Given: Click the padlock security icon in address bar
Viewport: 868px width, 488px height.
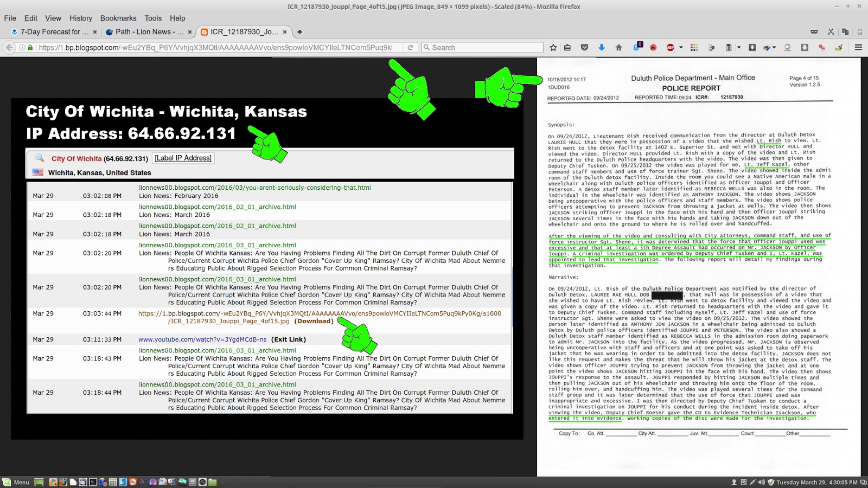Looking at the screenshot, I should 30,48.
